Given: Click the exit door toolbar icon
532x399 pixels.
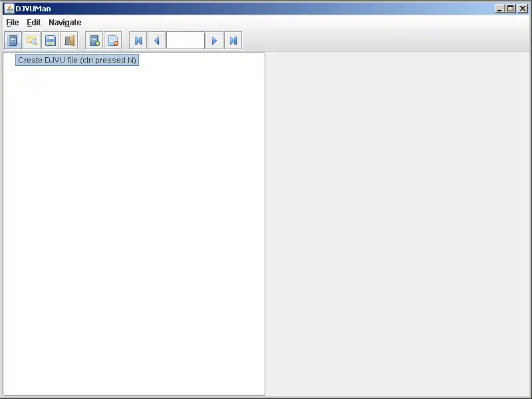Looking at the screenshot, I should tap(69, 41).
